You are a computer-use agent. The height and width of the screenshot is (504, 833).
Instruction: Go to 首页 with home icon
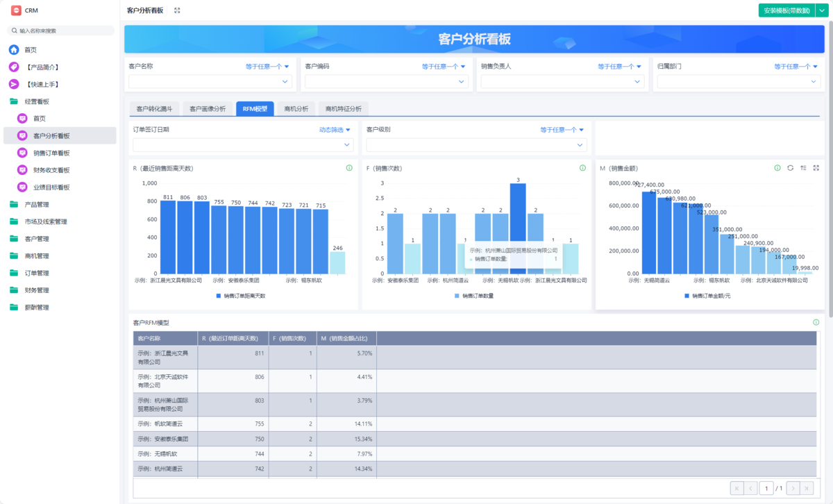(x=14, y=50)
